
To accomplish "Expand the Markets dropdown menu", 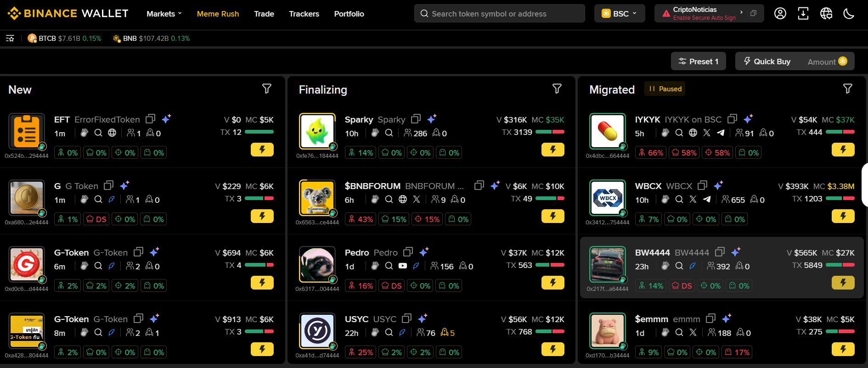I will point(164,14).
